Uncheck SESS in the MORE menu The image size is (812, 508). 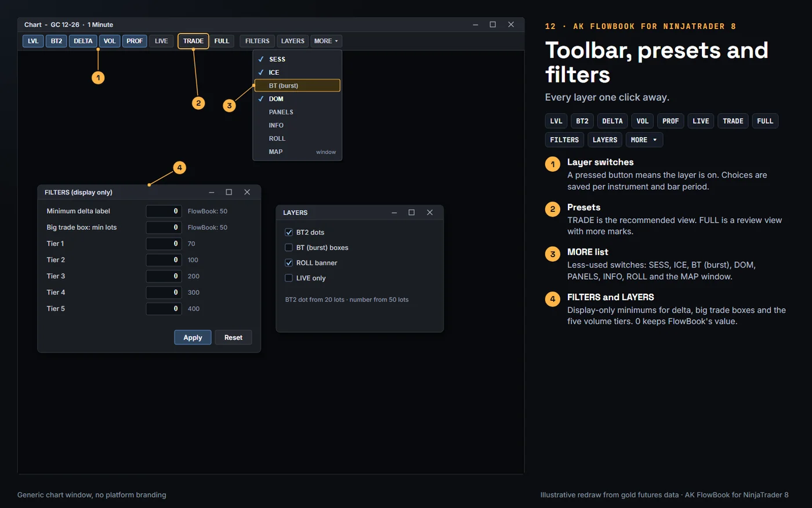298,59
